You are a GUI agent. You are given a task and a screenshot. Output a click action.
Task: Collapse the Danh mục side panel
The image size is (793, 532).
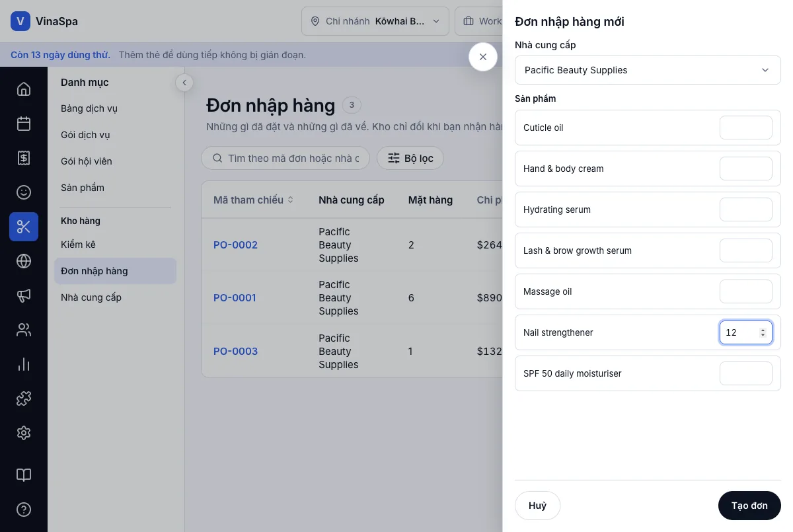click(x=184, y=83)
